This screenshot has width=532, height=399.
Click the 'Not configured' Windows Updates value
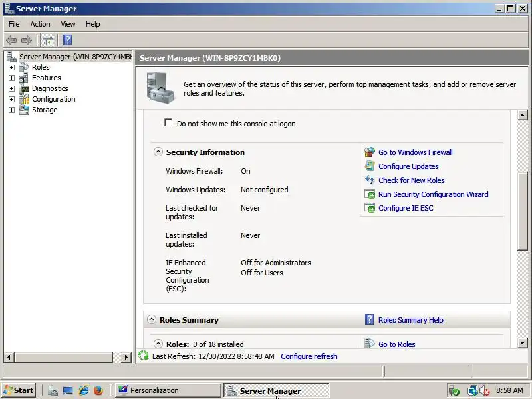pos(264,190)
